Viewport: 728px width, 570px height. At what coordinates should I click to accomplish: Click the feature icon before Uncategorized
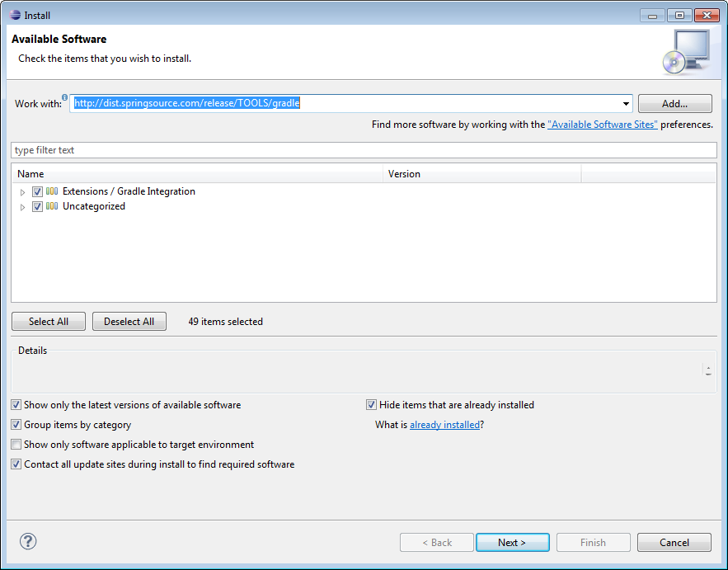[51, 206]
